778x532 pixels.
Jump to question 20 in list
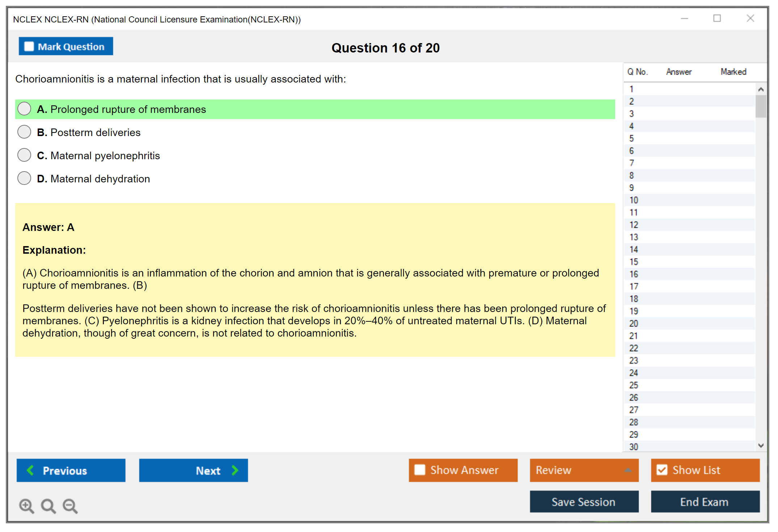click(x=634, y=323)
